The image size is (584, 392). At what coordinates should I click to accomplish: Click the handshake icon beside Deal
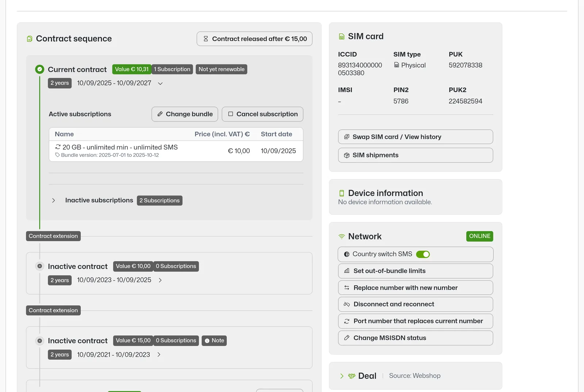pyautogui.click(x=352, y=376)
